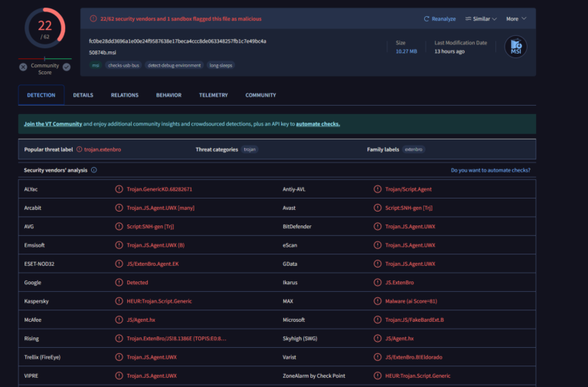The height and width of the screenshot is (387, 588).
Task: Select the checks-usb-bus tag
Action: click(123, 65)
